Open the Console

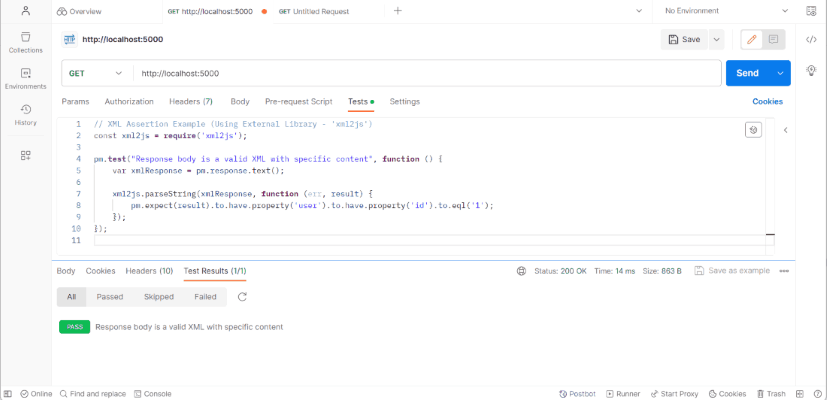(x=153, y=394)
